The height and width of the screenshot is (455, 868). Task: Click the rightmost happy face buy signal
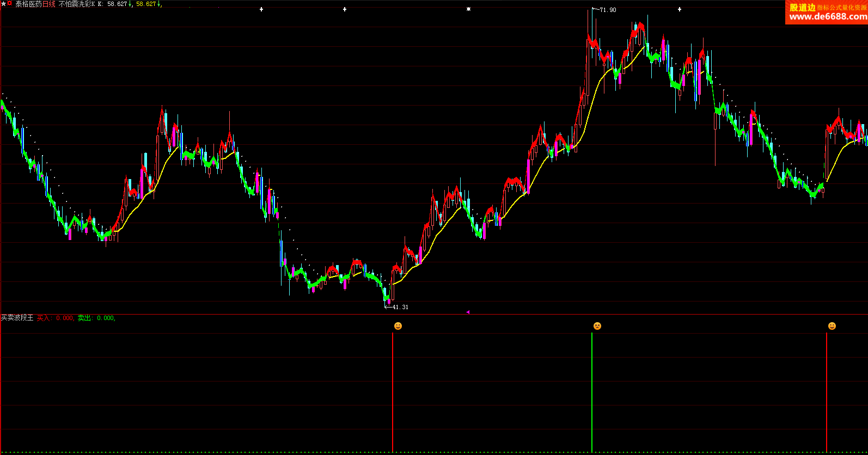point(832,326)
